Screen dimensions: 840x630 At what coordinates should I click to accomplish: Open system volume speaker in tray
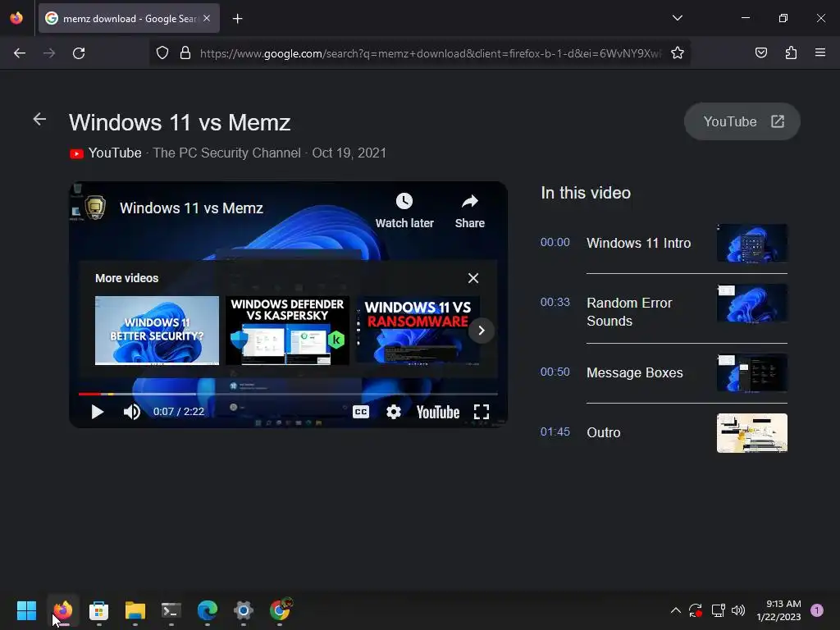tap(738, 610)
